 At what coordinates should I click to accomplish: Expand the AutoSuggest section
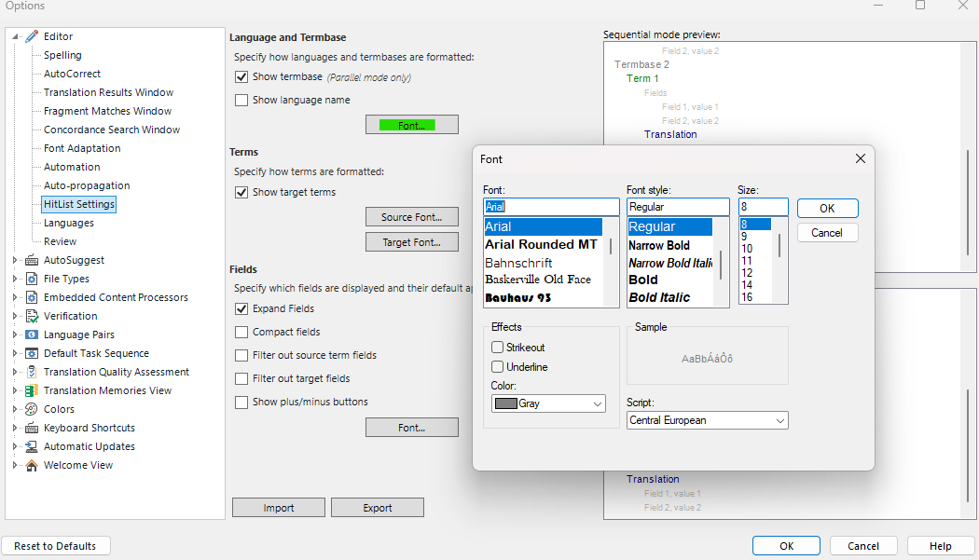click(x=15, y=259)
